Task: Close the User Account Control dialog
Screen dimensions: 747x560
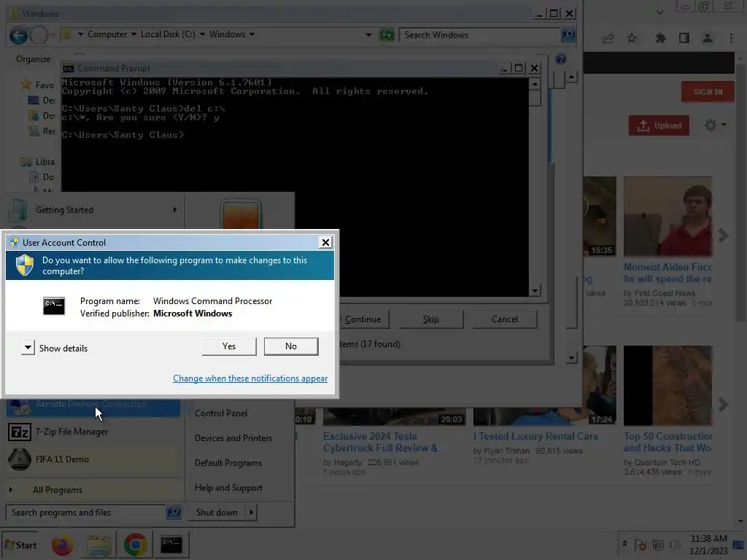Action: tap(325, 242)
